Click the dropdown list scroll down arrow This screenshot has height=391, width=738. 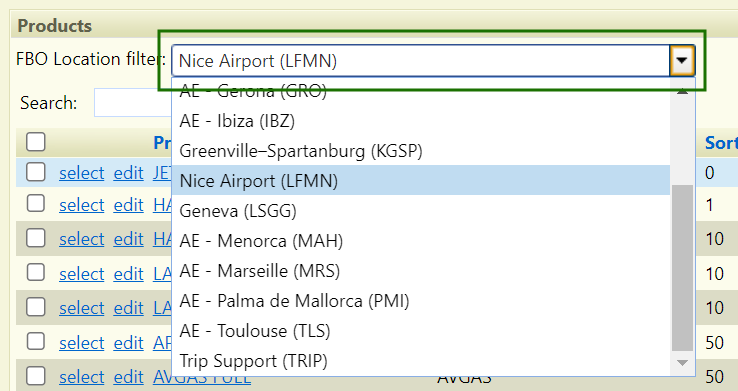[x=682, y=363]
